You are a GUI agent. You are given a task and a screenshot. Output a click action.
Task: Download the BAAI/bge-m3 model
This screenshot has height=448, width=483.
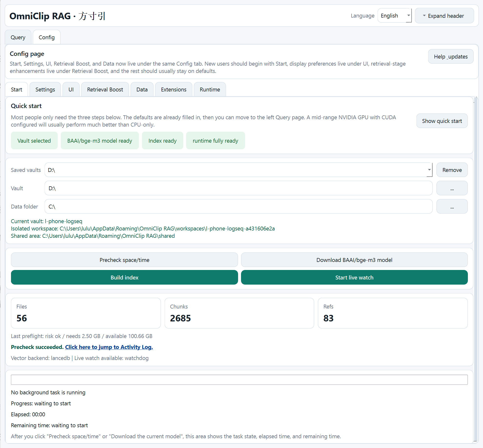[354, 260]
